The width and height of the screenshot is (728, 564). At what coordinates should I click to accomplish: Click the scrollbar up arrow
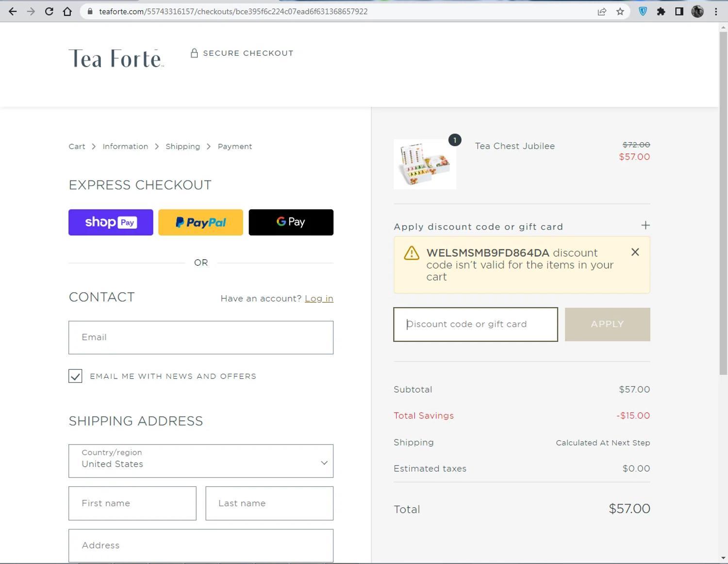point(723,27)
